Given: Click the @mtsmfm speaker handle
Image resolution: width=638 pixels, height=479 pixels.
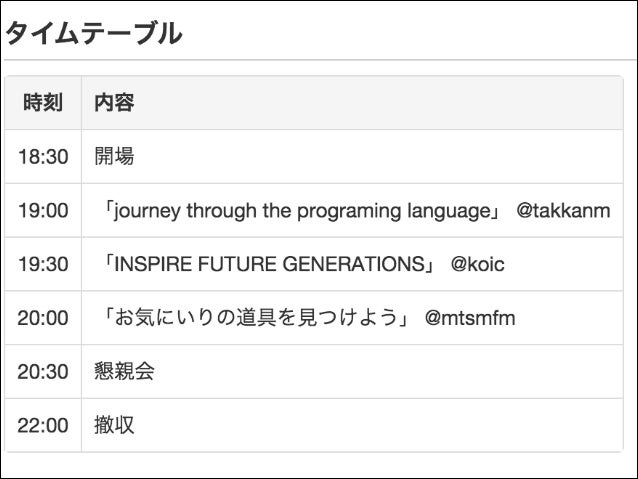Looking at the screenshot, I should pyautogui.click(x=470, y=318).
